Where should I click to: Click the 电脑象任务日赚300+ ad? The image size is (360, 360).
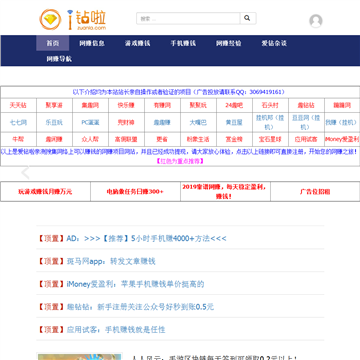pos(135,192)
